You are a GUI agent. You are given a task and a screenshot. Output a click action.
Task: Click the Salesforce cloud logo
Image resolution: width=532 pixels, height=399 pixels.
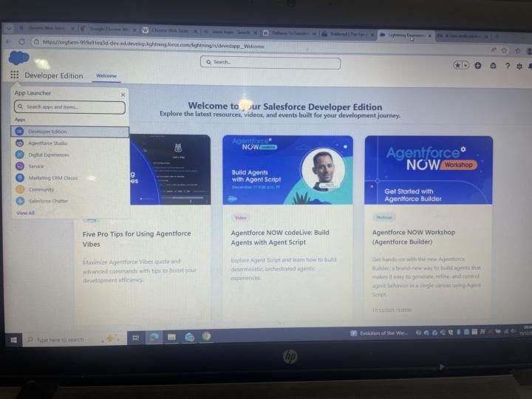click(x=18, y=58)
